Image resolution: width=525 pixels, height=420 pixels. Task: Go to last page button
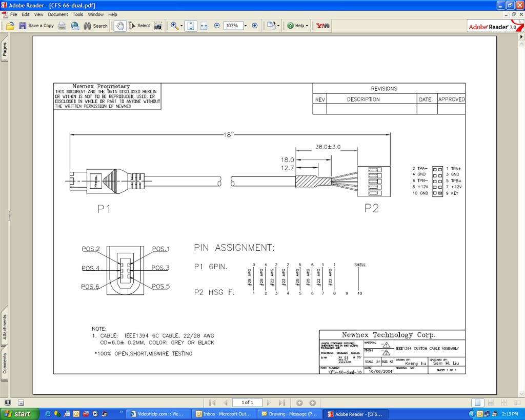point(282,403)
